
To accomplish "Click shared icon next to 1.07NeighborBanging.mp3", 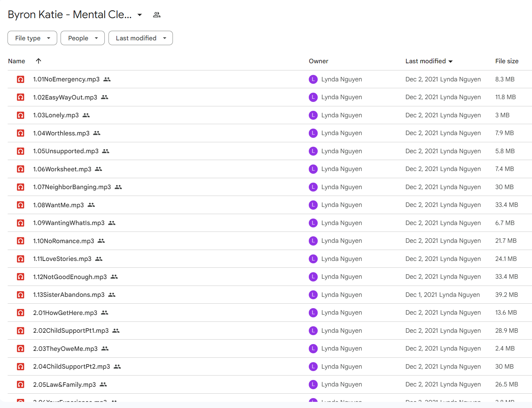I will (x=118, y=187).
